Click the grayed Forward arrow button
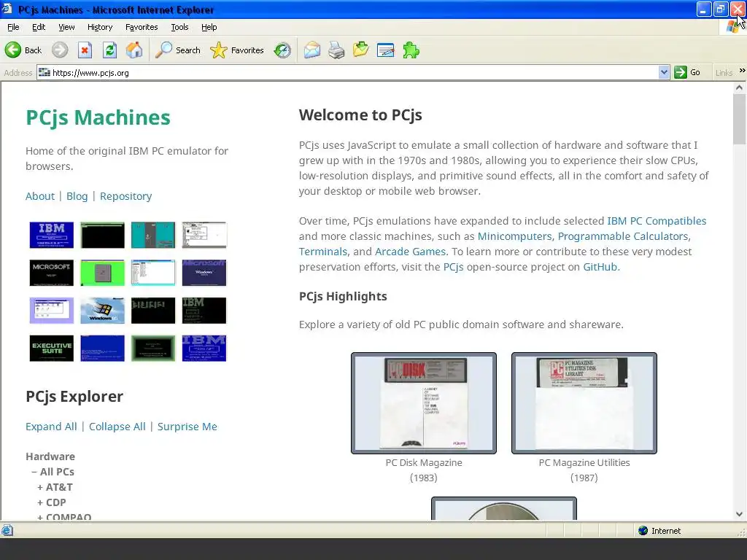This screenshot has height=560, width=747. (60, 50)
